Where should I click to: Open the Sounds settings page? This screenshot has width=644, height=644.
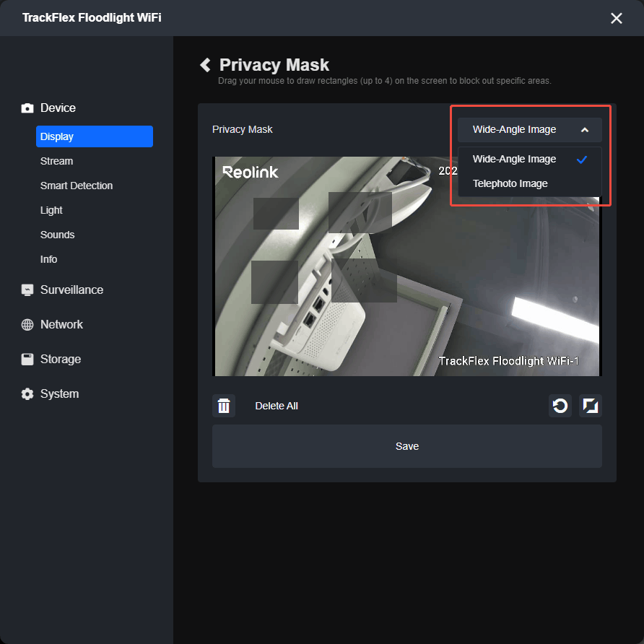tap(58, 235)
